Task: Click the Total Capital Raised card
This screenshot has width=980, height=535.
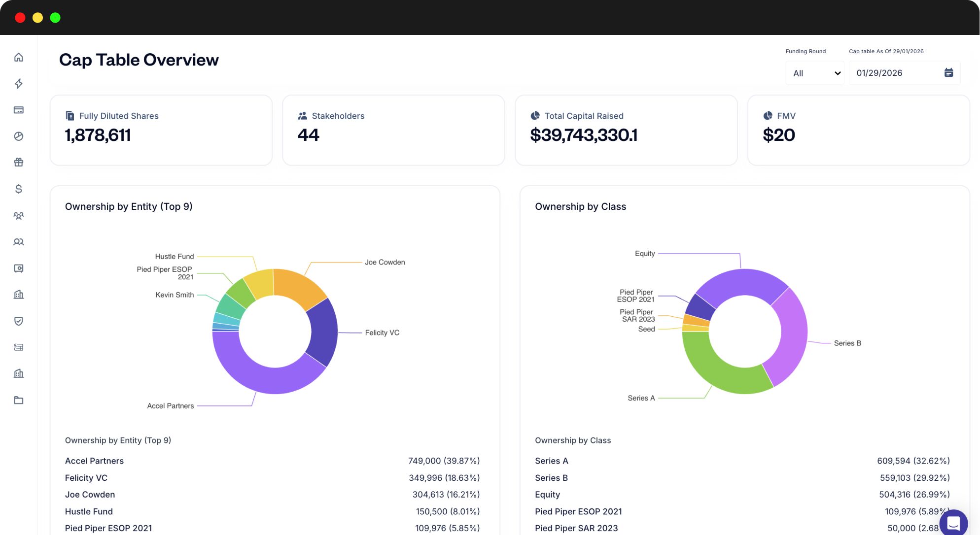Action: pos(626,130)
